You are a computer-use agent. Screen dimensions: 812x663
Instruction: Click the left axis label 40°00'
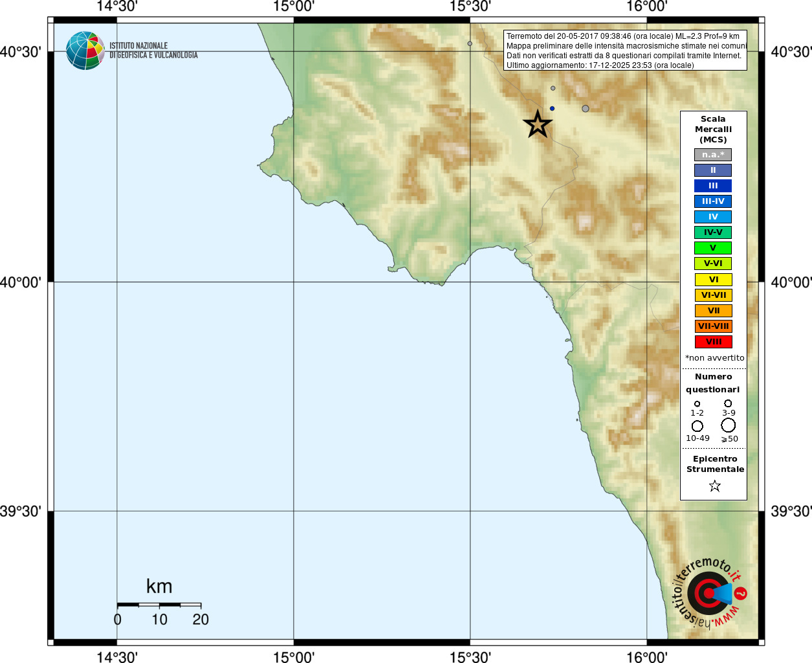20,282
